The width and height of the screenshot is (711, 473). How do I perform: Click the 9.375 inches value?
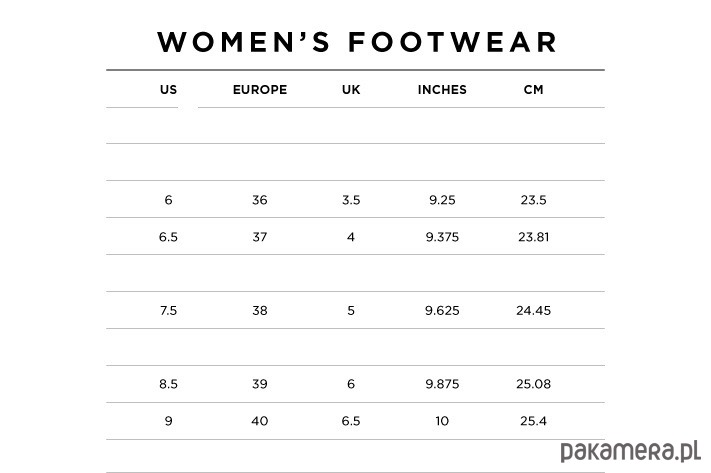point(442,237)
